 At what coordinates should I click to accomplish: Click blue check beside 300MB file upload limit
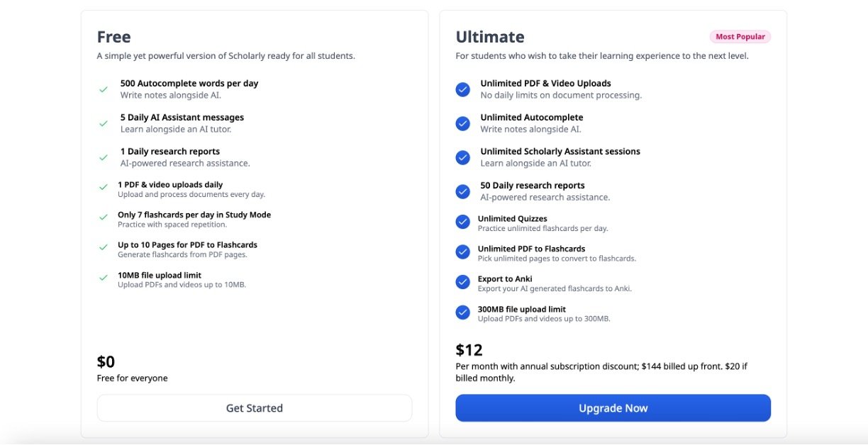[x=463, y=312]
